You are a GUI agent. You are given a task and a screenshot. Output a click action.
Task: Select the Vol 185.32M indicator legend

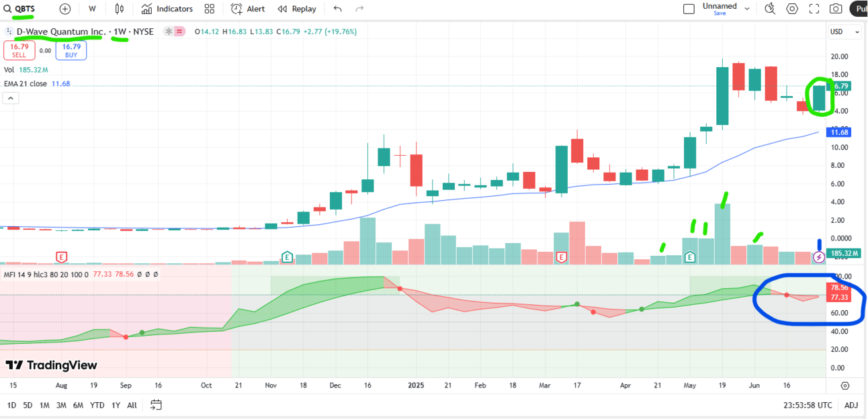(x=26, y=70)
